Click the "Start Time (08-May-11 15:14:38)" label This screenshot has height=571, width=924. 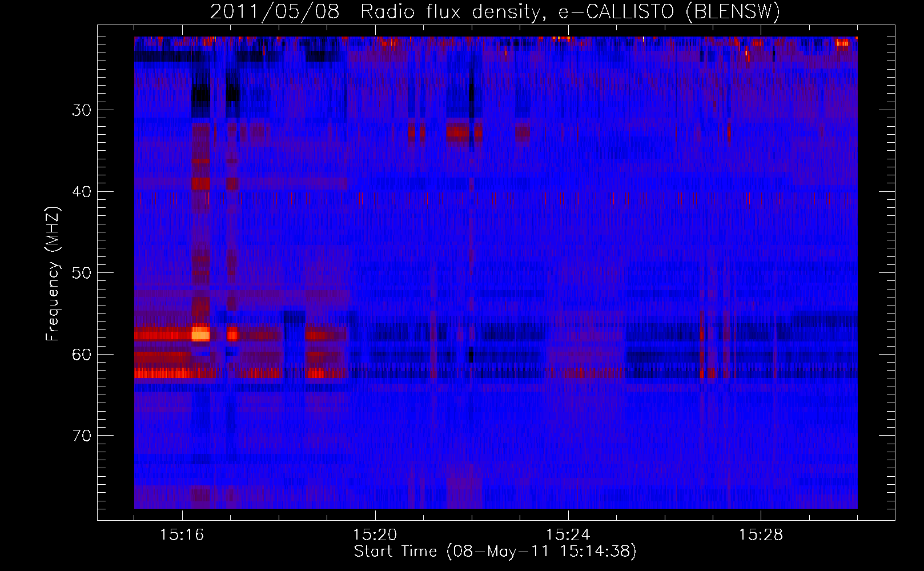[x=495, y=552]
